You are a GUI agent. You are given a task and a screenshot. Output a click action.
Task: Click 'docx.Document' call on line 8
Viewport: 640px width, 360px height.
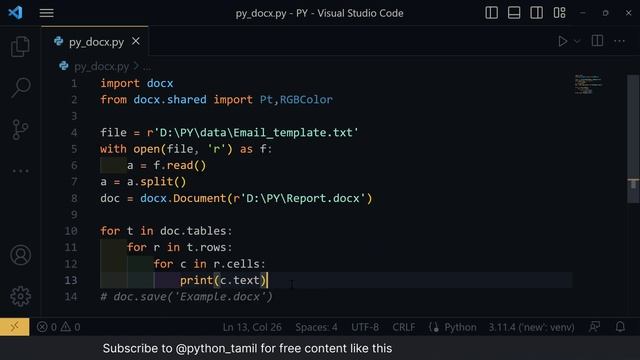click(183, 198)
